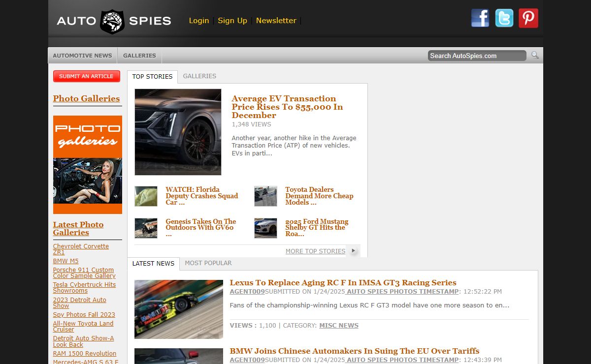The width and height of the screenshot is (591, 364).
Task: Click the Auto Spies logo
Action: point(114,21)
